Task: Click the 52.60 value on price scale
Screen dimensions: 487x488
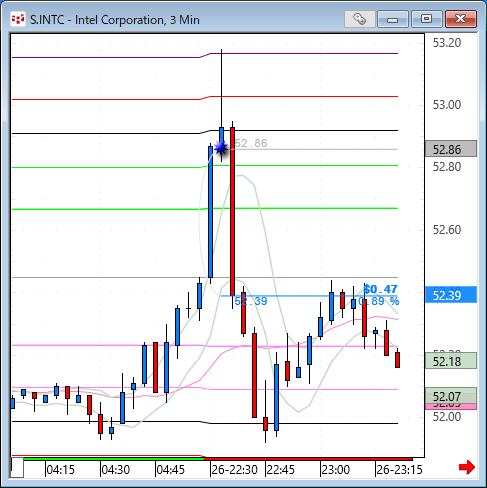Action: point(447,230)
